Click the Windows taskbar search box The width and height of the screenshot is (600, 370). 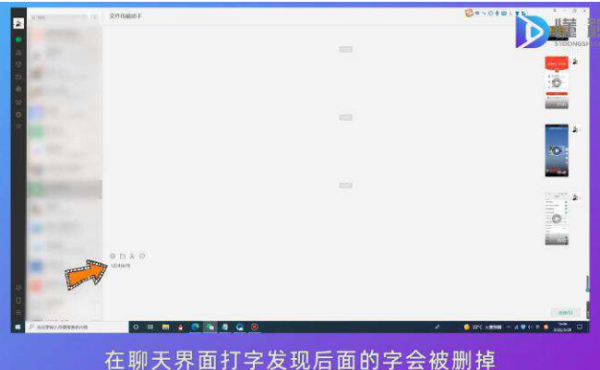(77, 327)
